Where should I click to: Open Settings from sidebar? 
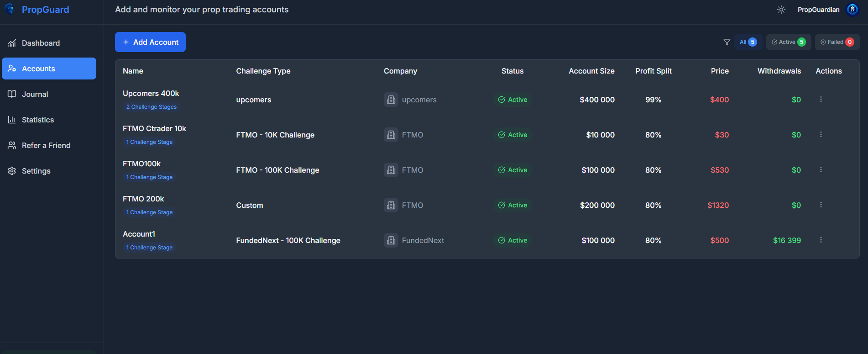tap(49, 171)
